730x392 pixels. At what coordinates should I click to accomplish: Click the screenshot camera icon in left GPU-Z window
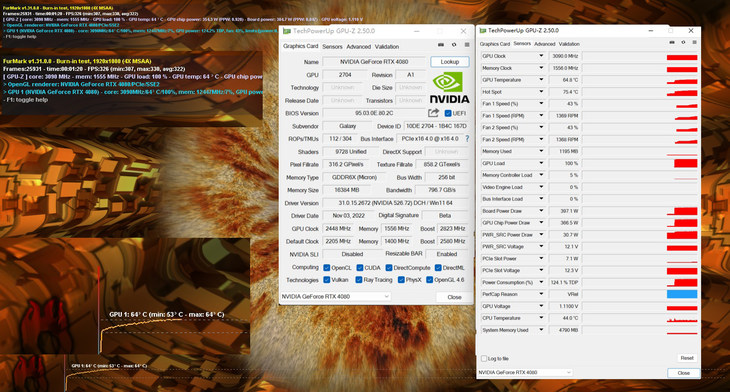click(x=441, y=45)
